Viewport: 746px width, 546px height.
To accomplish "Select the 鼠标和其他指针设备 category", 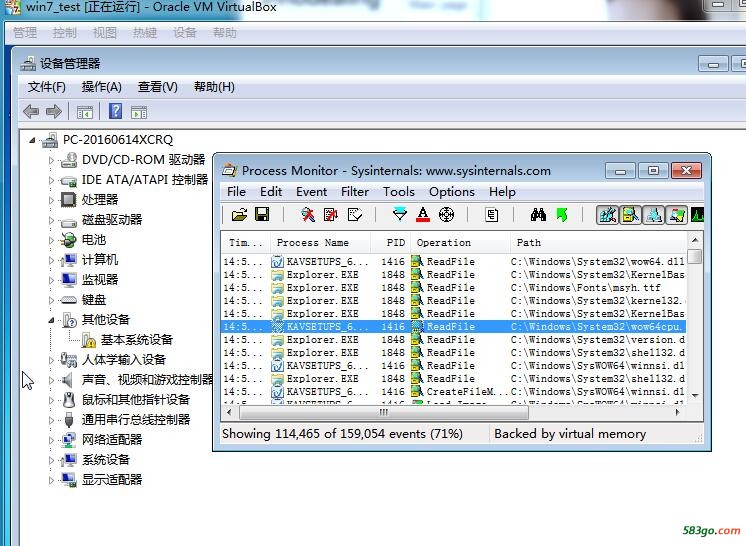I will (x=136, y=400).
